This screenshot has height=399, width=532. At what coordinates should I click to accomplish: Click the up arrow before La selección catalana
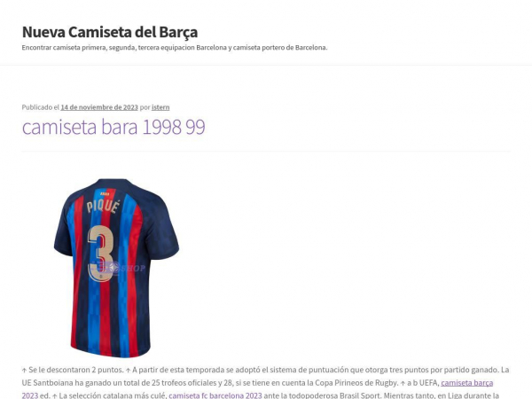tap(54, 396)
